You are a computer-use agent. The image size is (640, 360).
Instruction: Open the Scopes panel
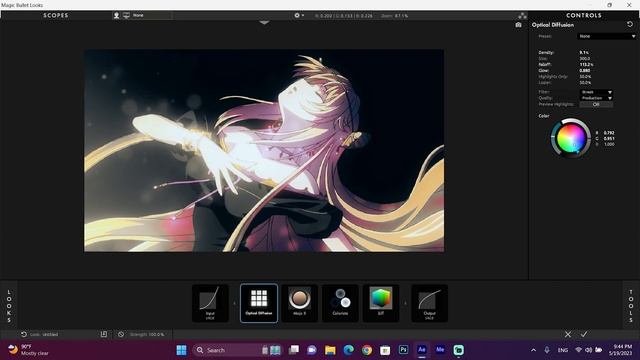click(56, 16)
